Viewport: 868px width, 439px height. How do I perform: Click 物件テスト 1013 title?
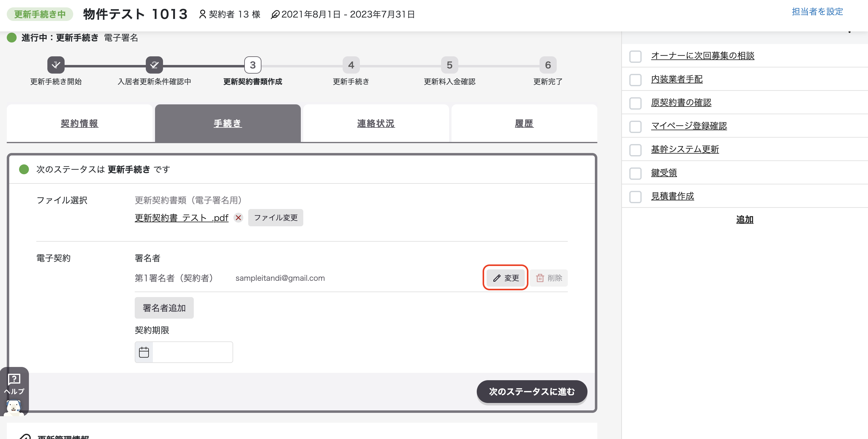coord(135,14)
